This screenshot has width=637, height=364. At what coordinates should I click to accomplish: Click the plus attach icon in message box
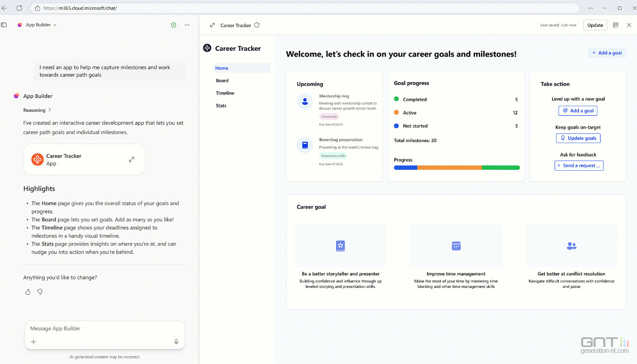(34, 342)
